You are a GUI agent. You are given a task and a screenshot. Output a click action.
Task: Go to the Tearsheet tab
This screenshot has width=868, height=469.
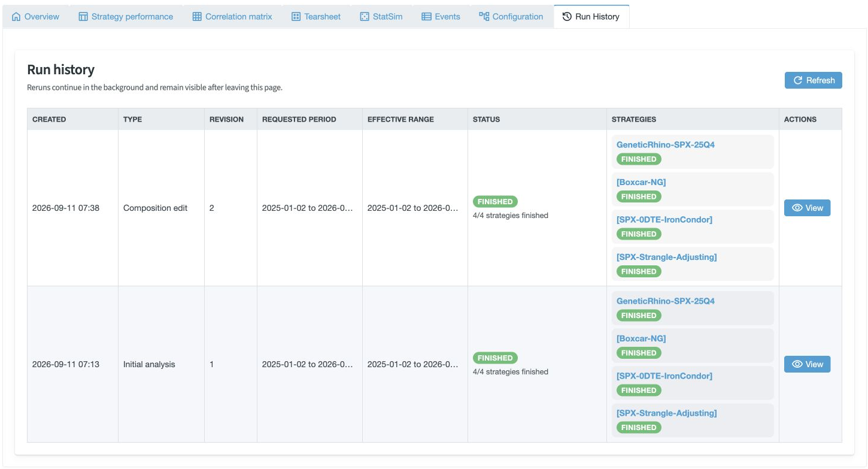(x=316, y=17)
